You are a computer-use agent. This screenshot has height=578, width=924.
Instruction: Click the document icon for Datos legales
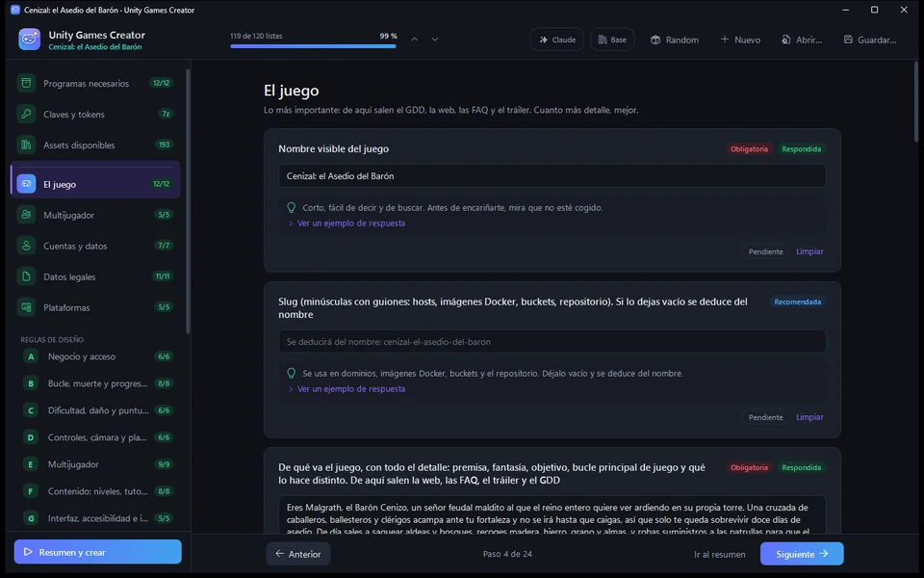pyautogui.click(x=27, y=276)
